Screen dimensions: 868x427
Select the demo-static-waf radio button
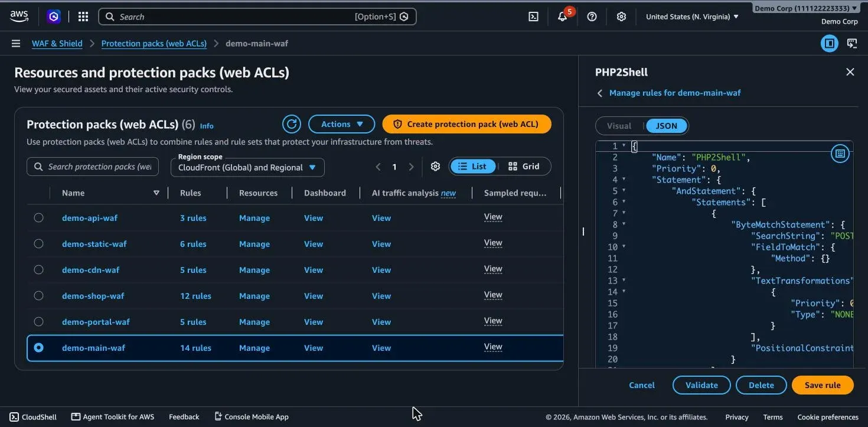click(38, 243)
